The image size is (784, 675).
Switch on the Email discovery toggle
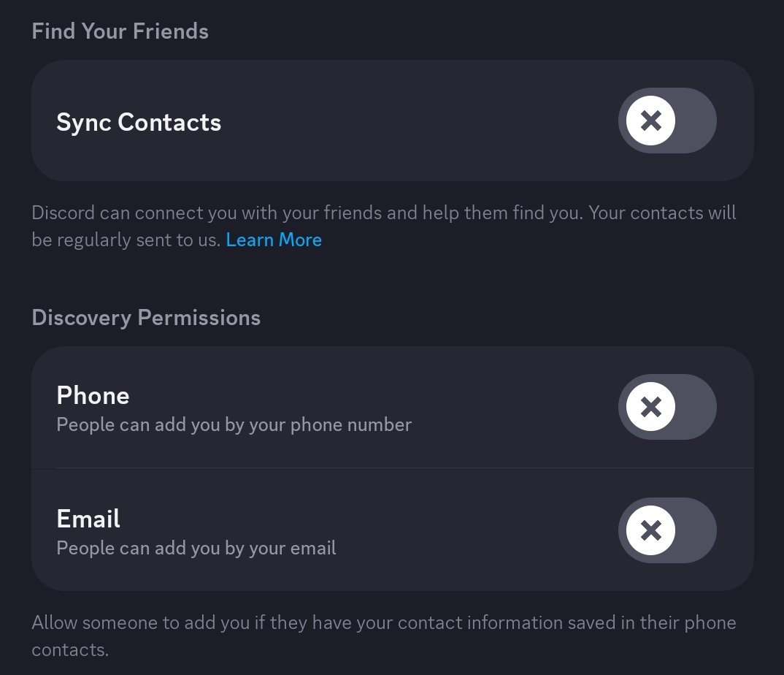[667, 530]
